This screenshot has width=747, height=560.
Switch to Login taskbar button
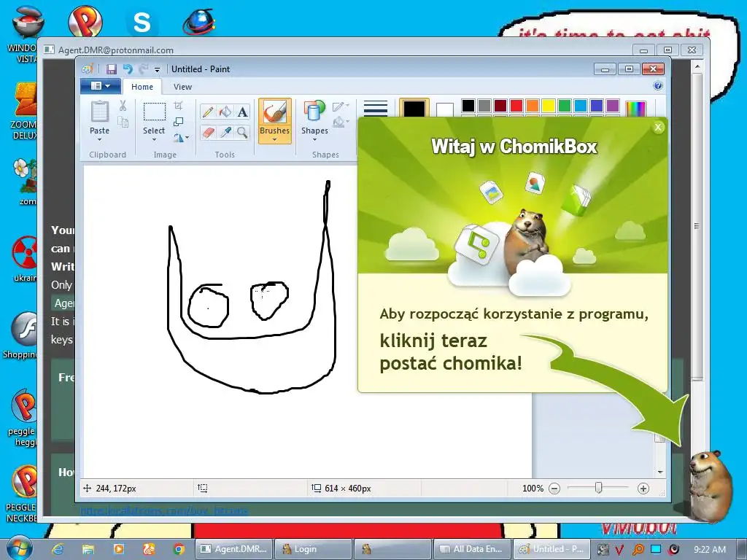point(314,549)
